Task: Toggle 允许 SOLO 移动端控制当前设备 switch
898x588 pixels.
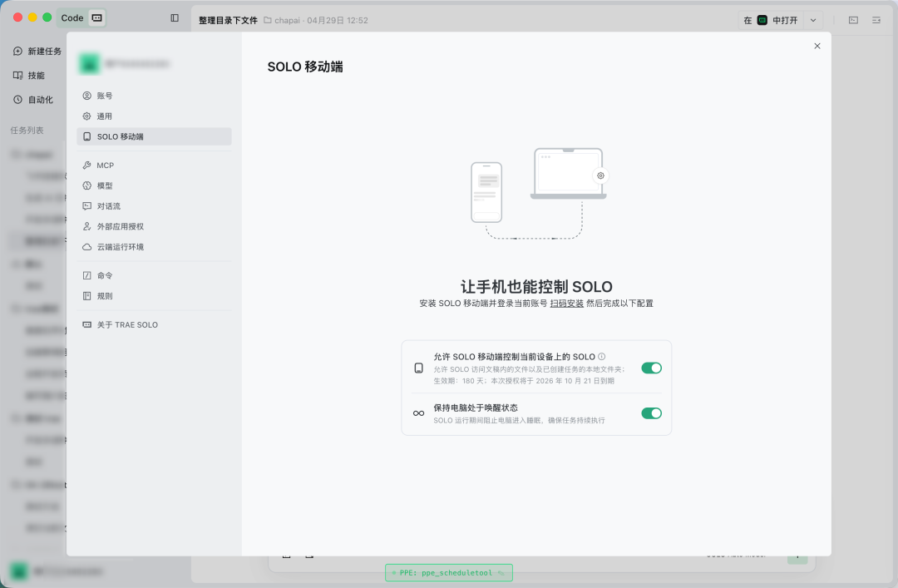Action: tap(651, 368)
